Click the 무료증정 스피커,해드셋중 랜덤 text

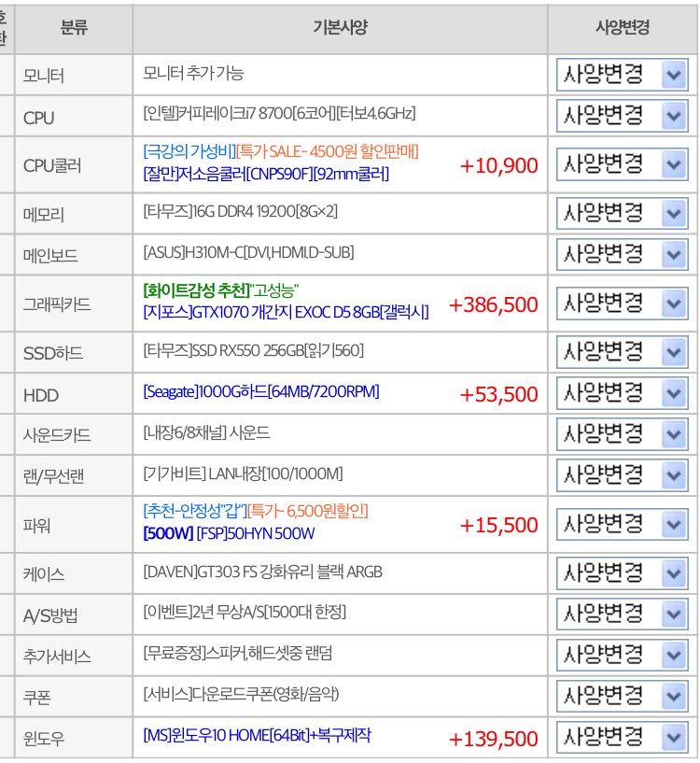[238, 653]
